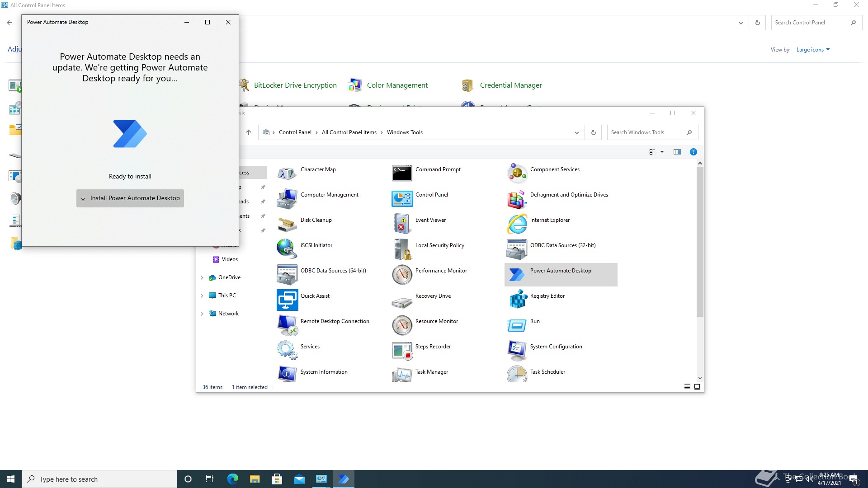Launch the Command Prompt icon
The image size is (868, 488).
[x=402, y=173]
